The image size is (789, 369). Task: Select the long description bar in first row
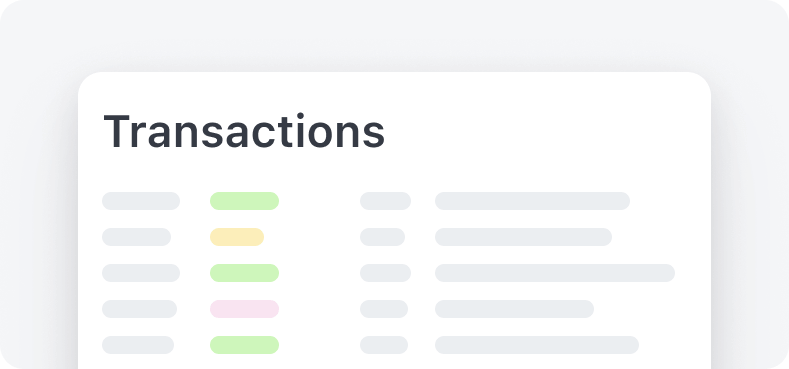click(x=532, y=201)
